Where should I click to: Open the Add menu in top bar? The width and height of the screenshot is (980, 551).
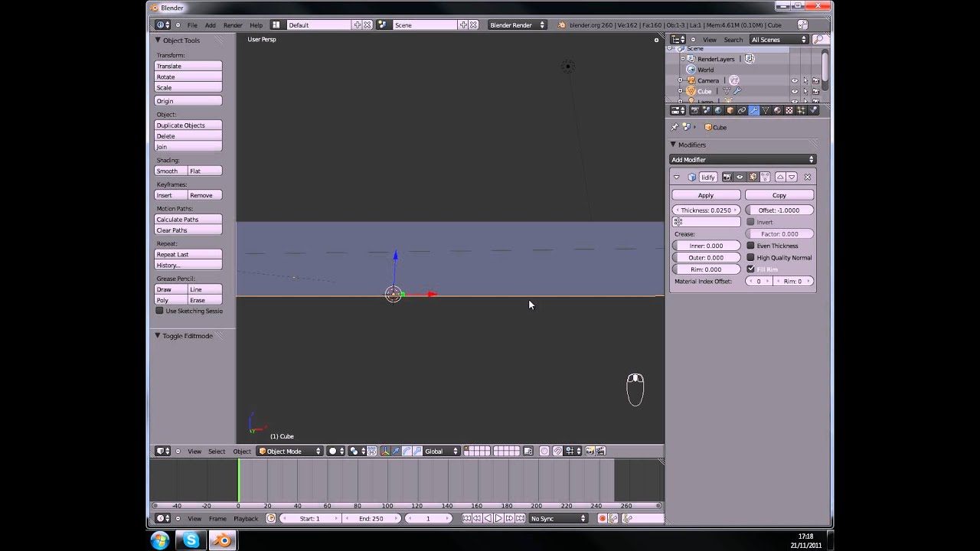210,25
